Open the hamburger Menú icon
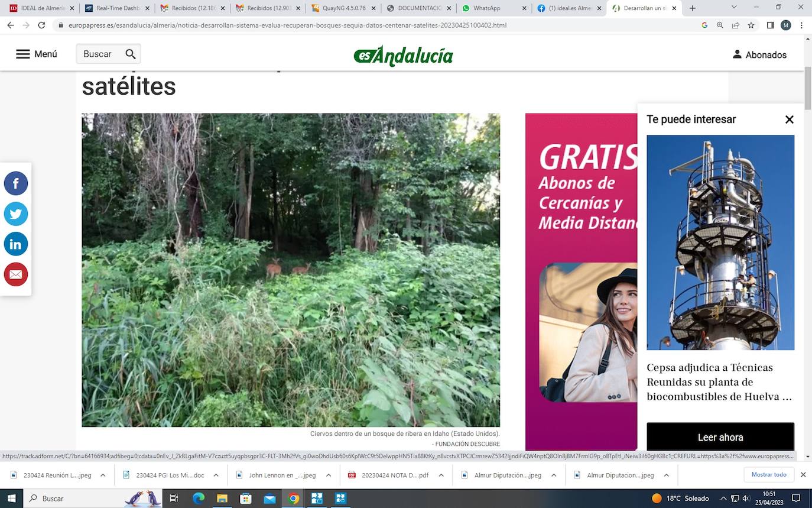Image resolution: width=812 pixels, height=508 pixels. click(x=23, y=54)
